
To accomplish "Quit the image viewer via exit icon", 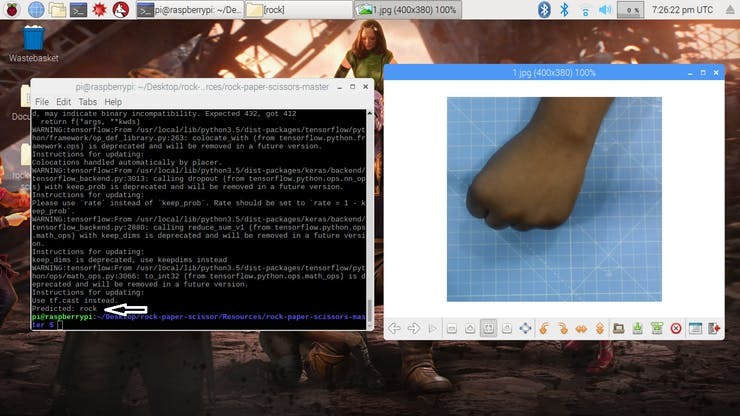I will 714,328.
